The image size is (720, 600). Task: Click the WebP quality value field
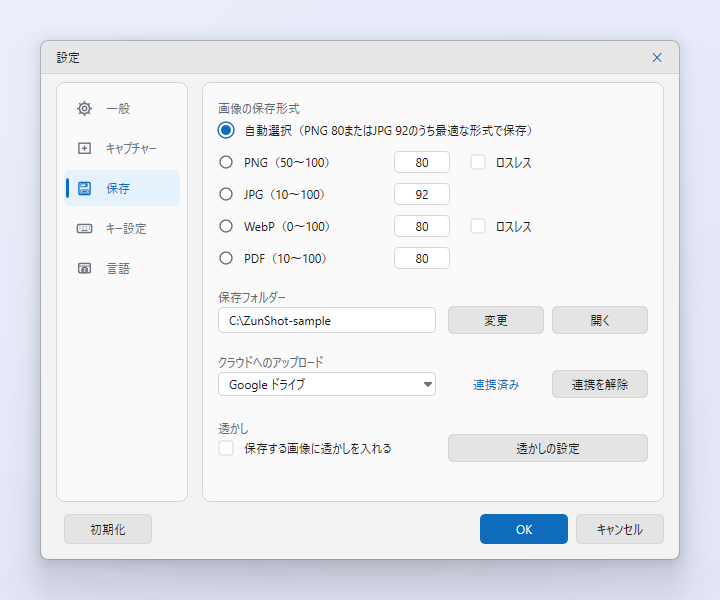[422, 226]
